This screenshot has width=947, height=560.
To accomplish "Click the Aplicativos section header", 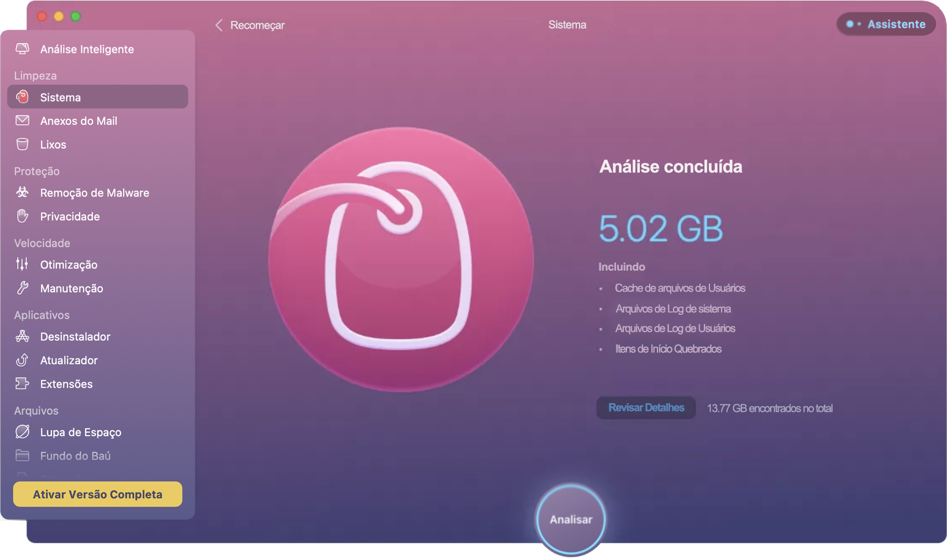I will (41, 314).
